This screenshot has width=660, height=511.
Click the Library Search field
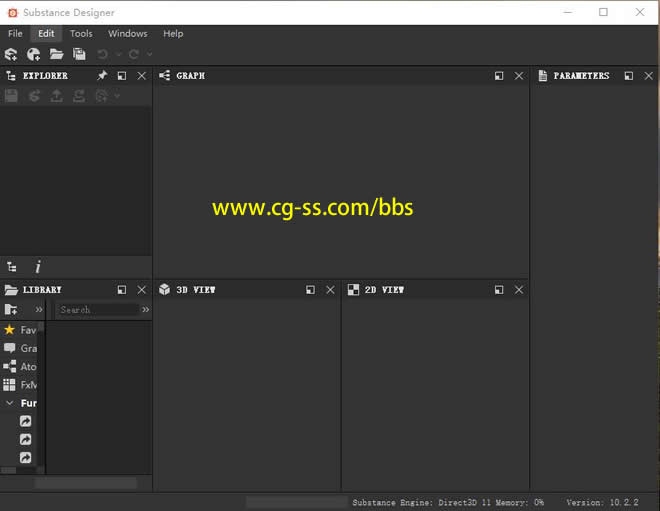tap(97, 310)
